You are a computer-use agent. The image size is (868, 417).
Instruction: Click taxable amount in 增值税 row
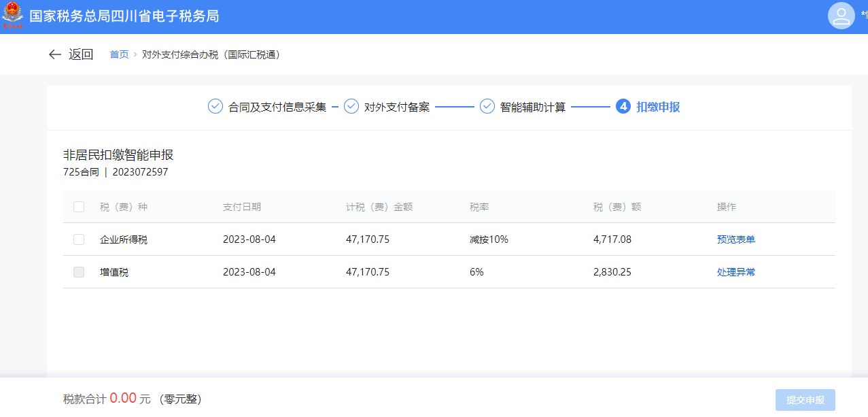click(368, 272)
